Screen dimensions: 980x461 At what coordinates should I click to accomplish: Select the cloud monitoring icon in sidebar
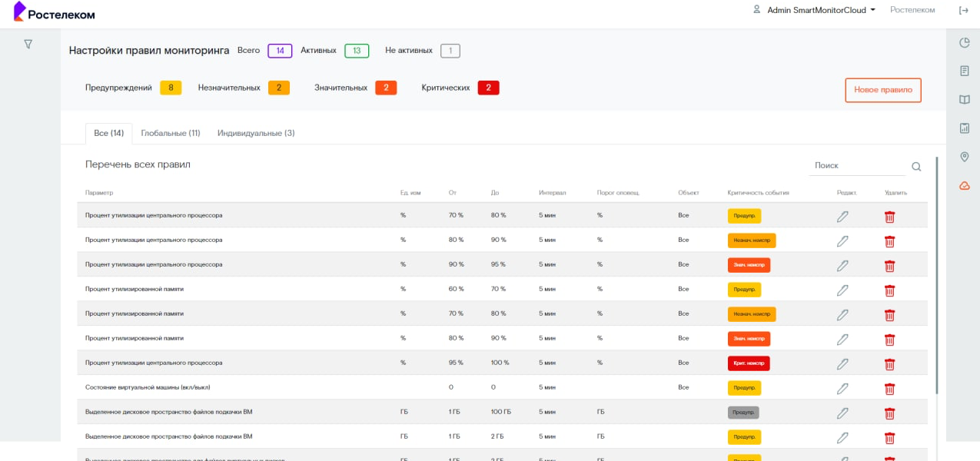964,186
